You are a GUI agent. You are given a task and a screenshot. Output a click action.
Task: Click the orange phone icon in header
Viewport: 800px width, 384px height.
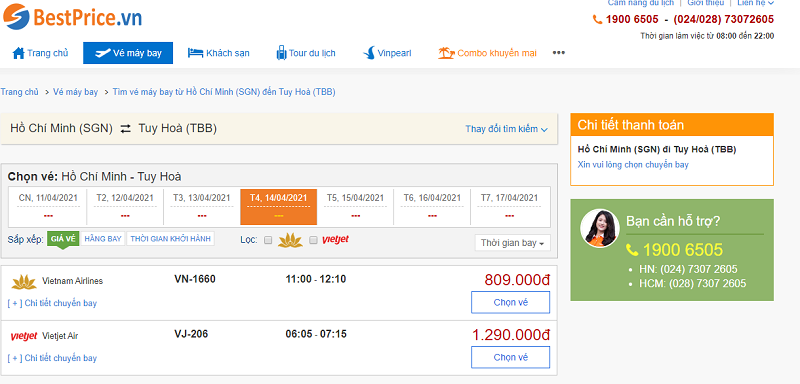pos(597,20)
